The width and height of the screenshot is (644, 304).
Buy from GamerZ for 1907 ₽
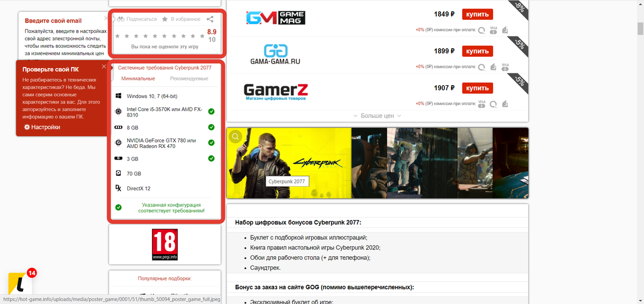coord(477,88)
